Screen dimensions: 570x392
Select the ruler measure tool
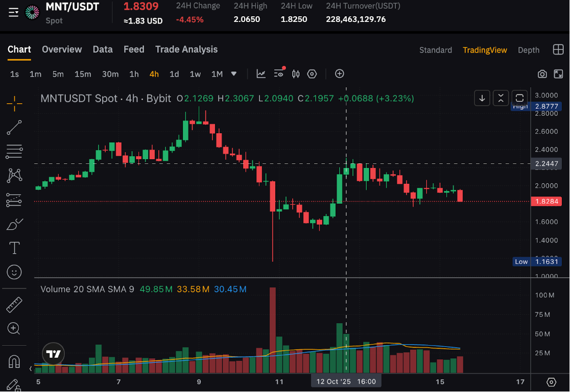(14, 305)
